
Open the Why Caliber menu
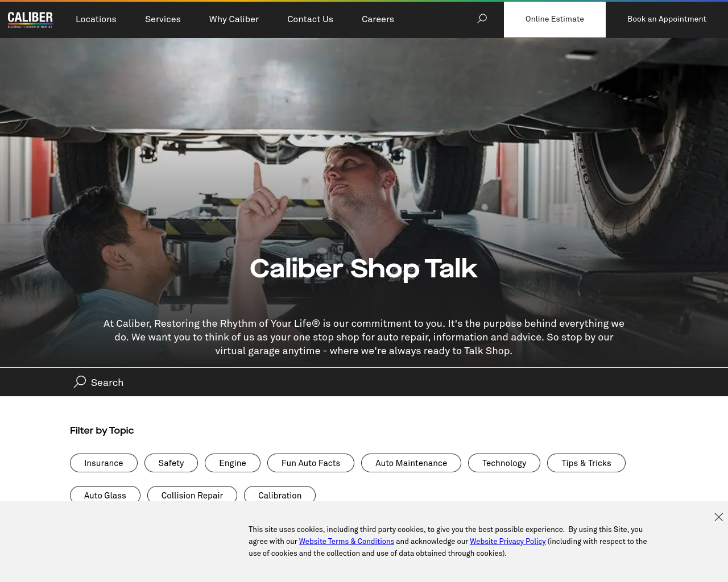[234, 19]
